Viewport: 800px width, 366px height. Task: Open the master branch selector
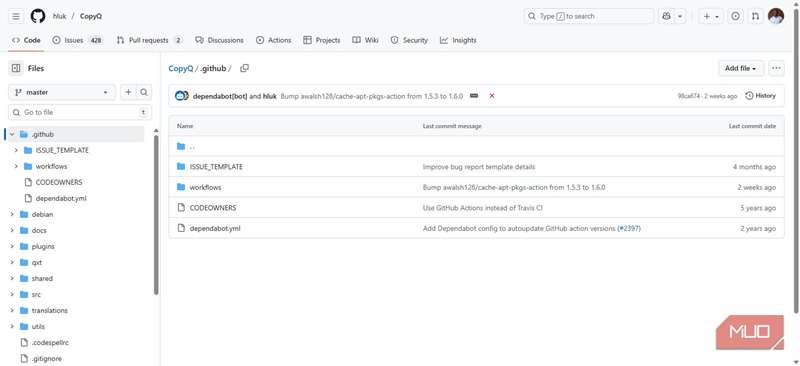[62, 92]
